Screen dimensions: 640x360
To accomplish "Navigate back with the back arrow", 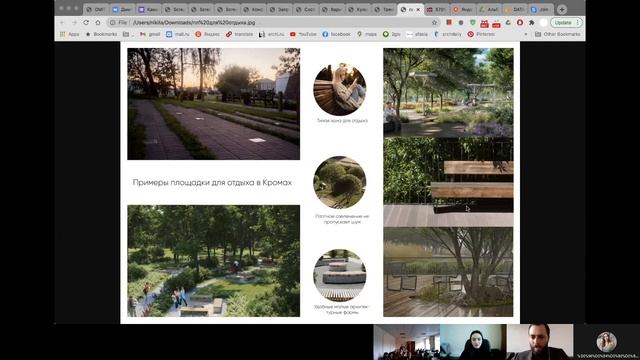I will [62, 23].
